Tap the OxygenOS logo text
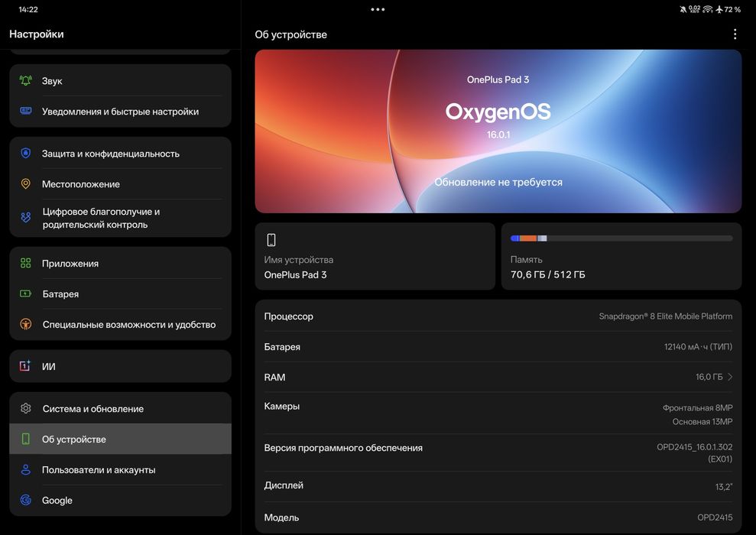756x535 pixels. (x=498, y=112)
